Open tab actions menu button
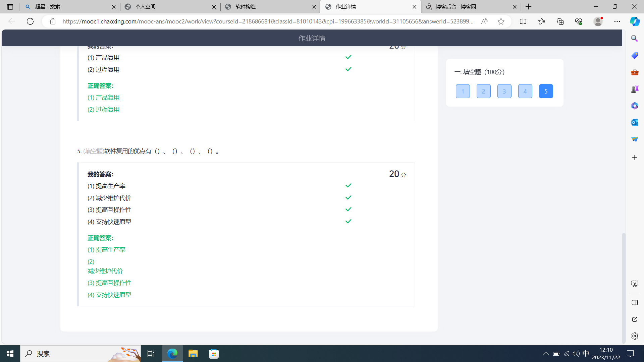Image resolution: width=644 pixels, height=362 pixels. coord(10,7)
